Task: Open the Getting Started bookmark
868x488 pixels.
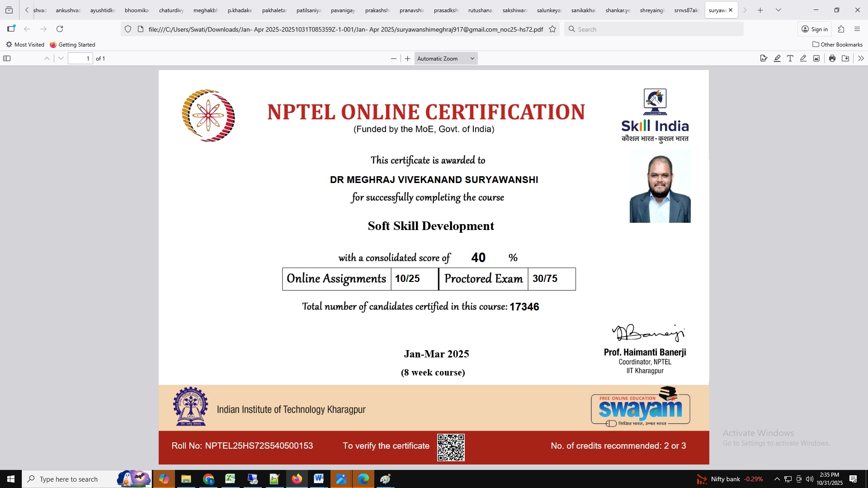Action: [72, 44]
